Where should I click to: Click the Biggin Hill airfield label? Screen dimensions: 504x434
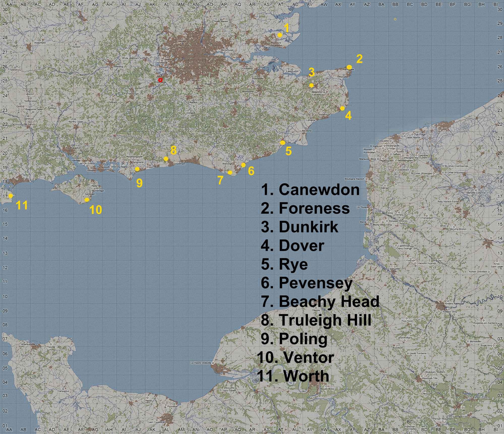tap(210, 84)
